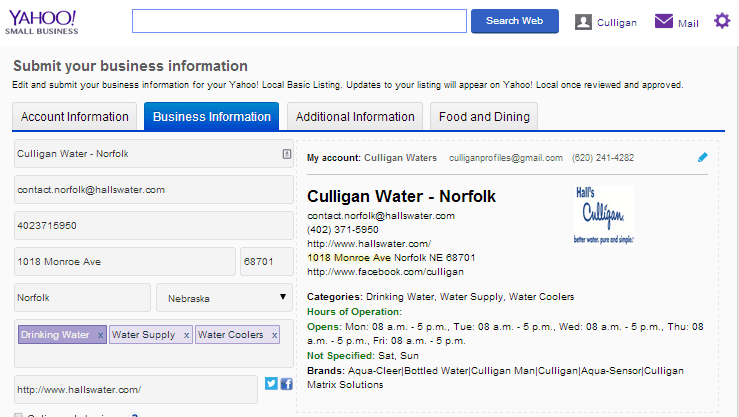The height and width of the screenshot is (417, 739).
Task: Click the Culligan account name link
Action: tap(616, 23)
